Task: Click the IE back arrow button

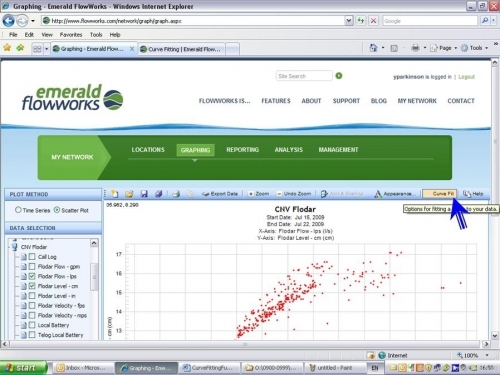Action: pos(8,21)
